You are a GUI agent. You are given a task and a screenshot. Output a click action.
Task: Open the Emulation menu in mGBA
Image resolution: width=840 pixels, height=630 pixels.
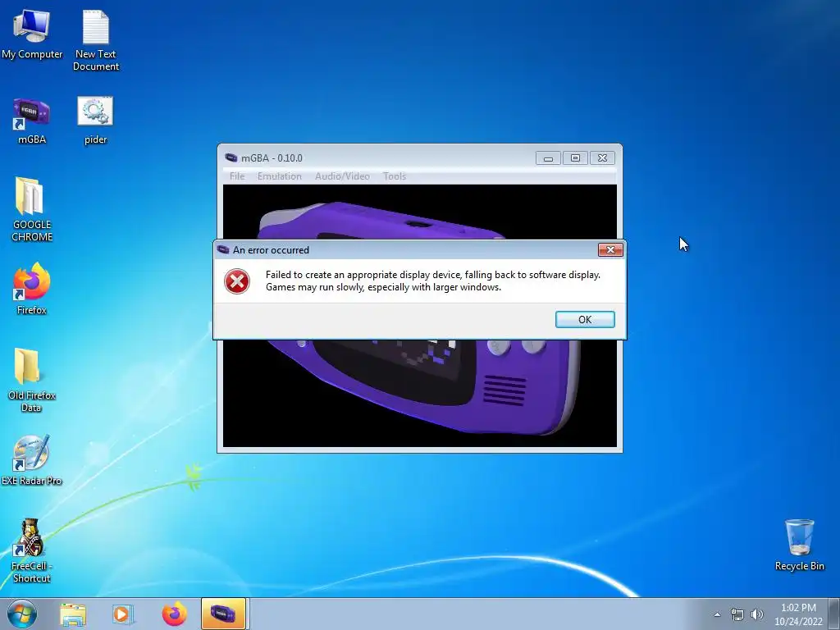click(279, 176)
